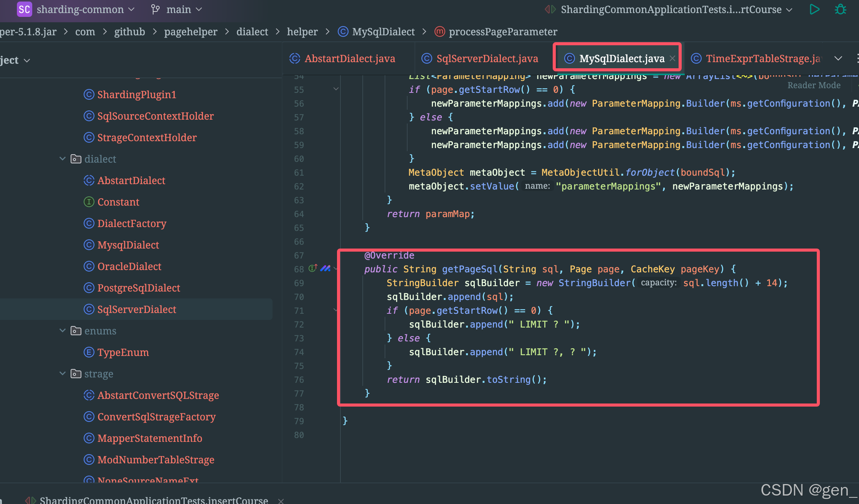This screenshot has height=504, width=859.
Task: Run the test with green Run icon
Action: coord(814,9)
